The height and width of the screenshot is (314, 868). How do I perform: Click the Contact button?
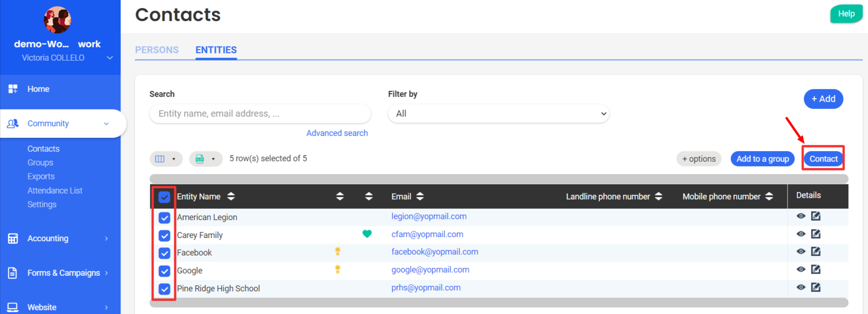coord(823,159)
